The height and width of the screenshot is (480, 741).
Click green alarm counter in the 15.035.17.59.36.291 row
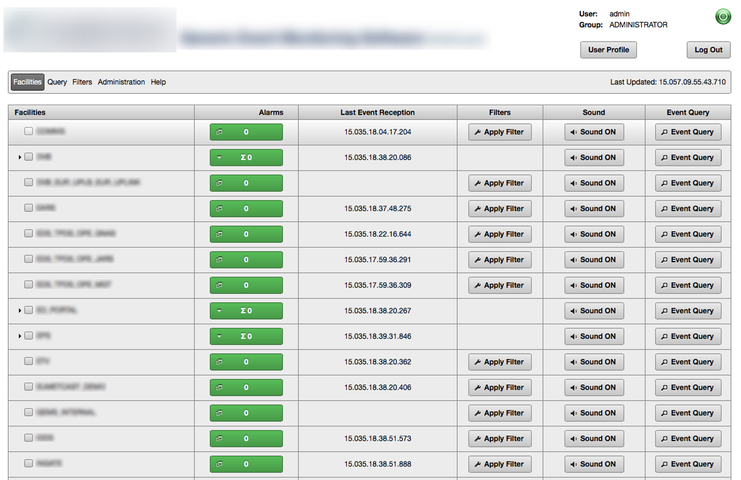tap(246, 260)
